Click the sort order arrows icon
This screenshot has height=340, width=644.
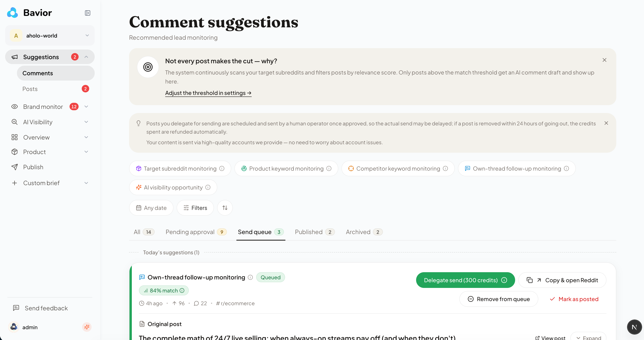coord(225,208)
